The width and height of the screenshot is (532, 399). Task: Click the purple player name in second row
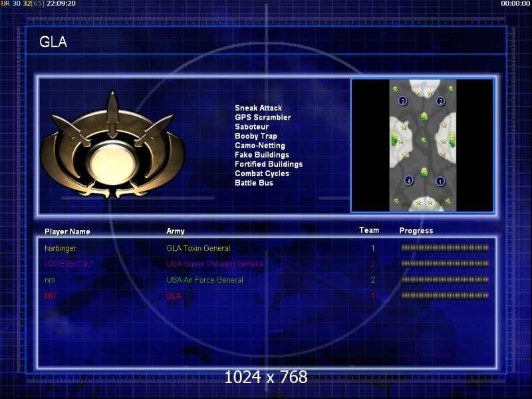coord(69,264)
